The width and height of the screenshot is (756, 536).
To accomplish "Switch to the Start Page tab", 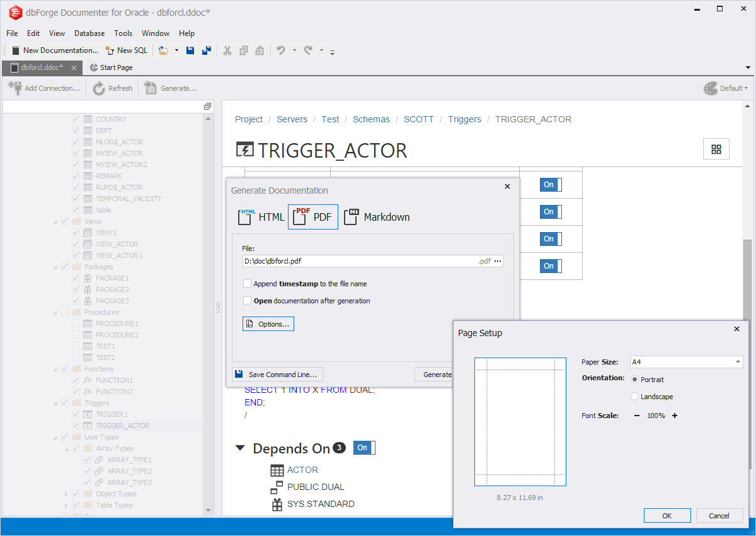I will [112, 67].
